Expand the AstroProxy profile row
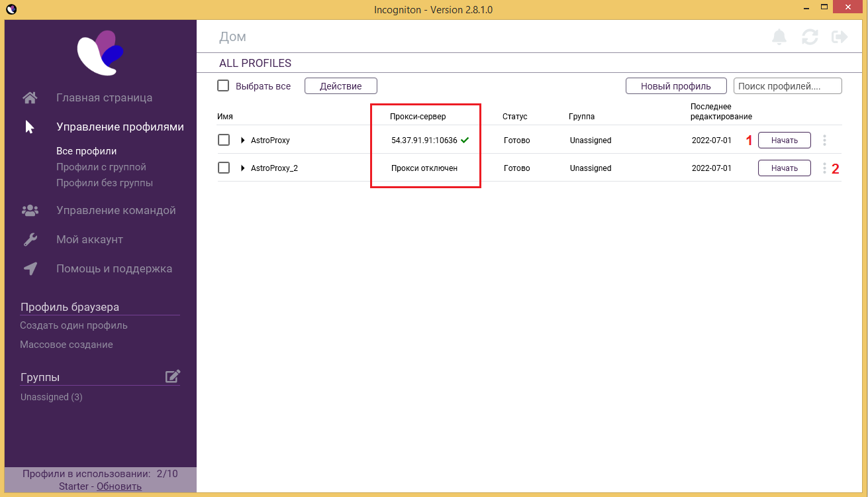 click(243, 140)
